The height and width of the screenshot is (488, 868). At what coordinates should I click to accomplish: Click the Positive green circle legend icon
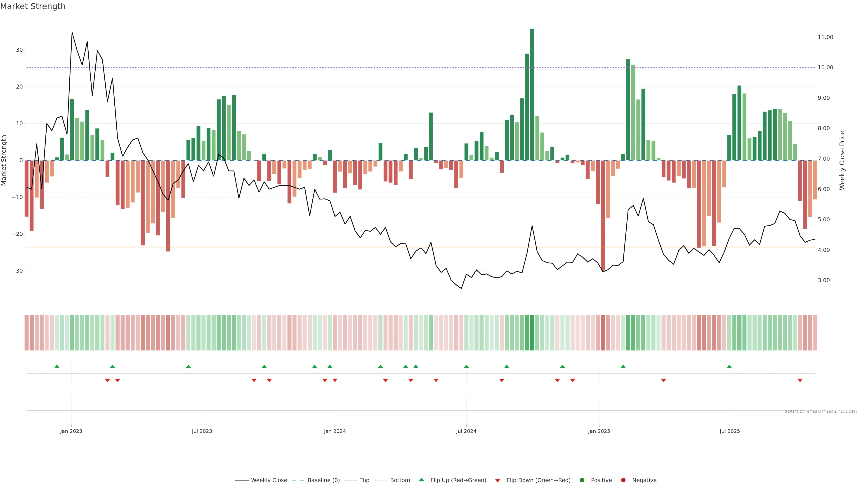coord(582,480)
